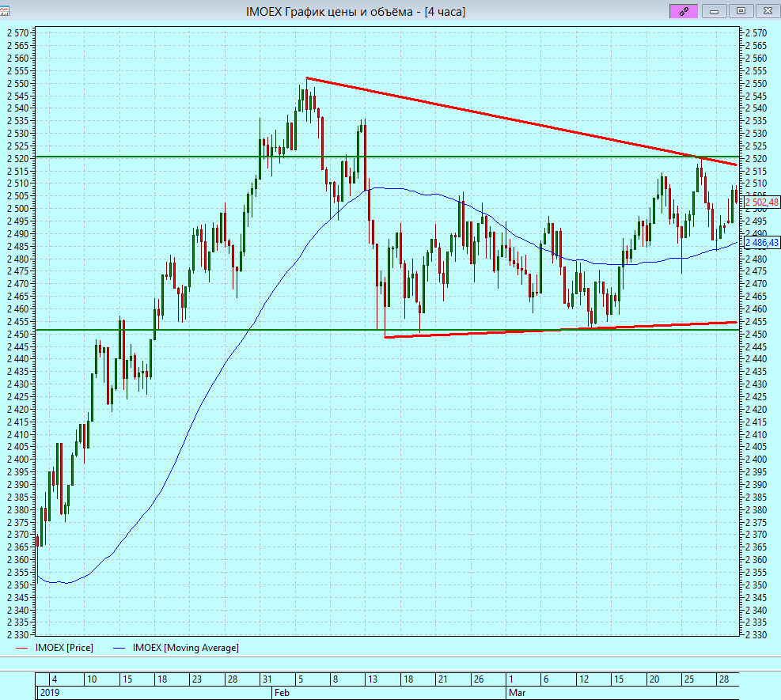Click the 2 550 label on right price axis
The height and width of the screenshot is (700, 781).
[756, 83]
